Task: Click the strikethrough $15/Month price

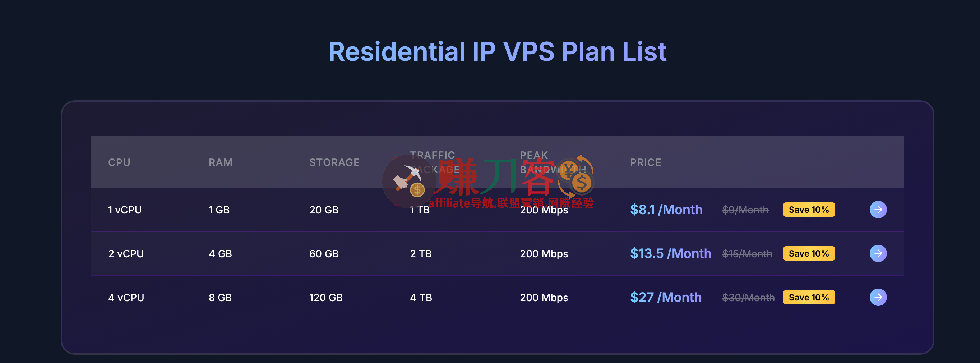Action: (747, 253)
